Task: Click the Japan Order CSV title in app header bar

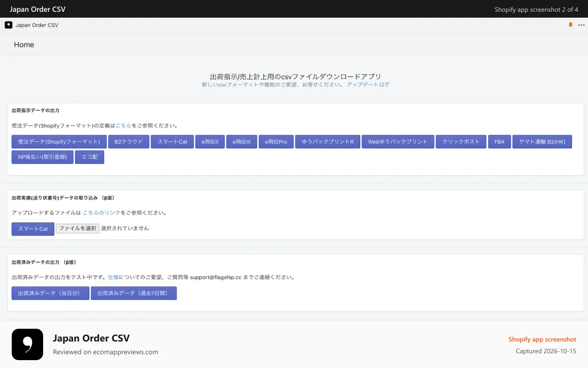Action: click(37, 25)
